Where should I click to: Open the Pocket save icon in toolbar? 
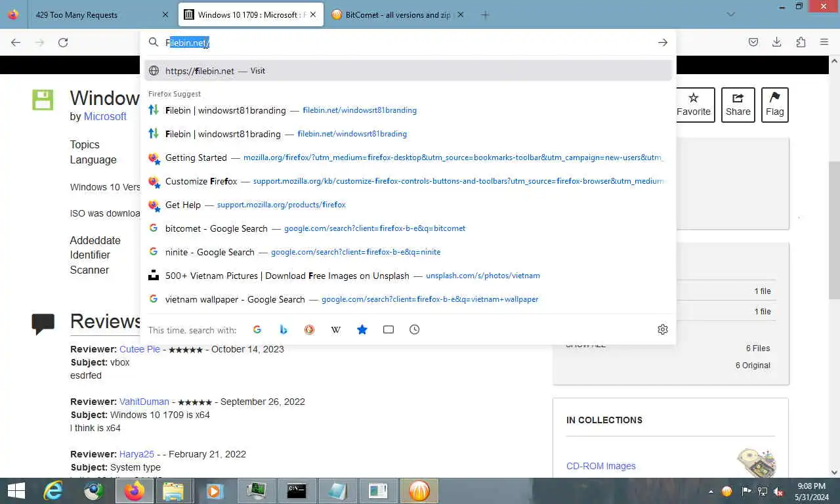(753, 42)
